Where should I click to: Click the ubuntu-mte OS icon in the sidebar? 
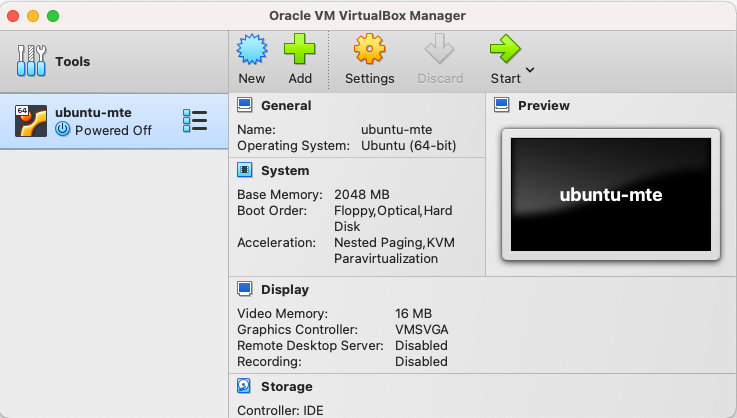(x=31, y=121)
